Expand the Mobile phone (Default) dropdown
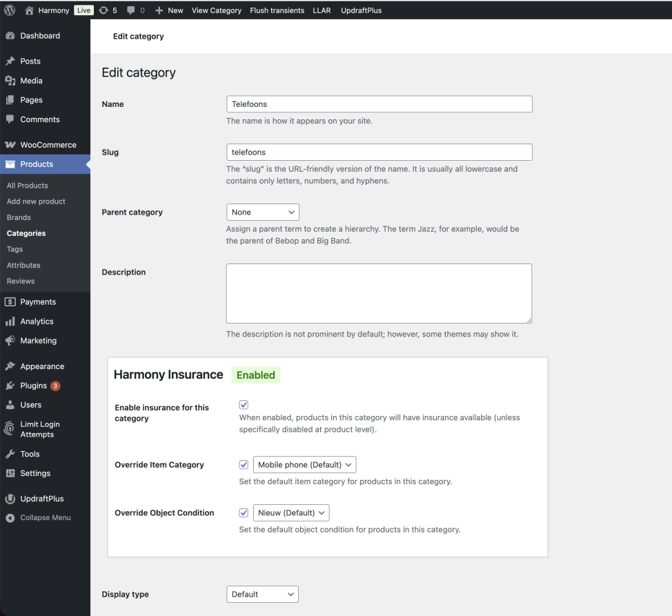The image size is (672, 616). pyautogui.click(x=304, y=465)
